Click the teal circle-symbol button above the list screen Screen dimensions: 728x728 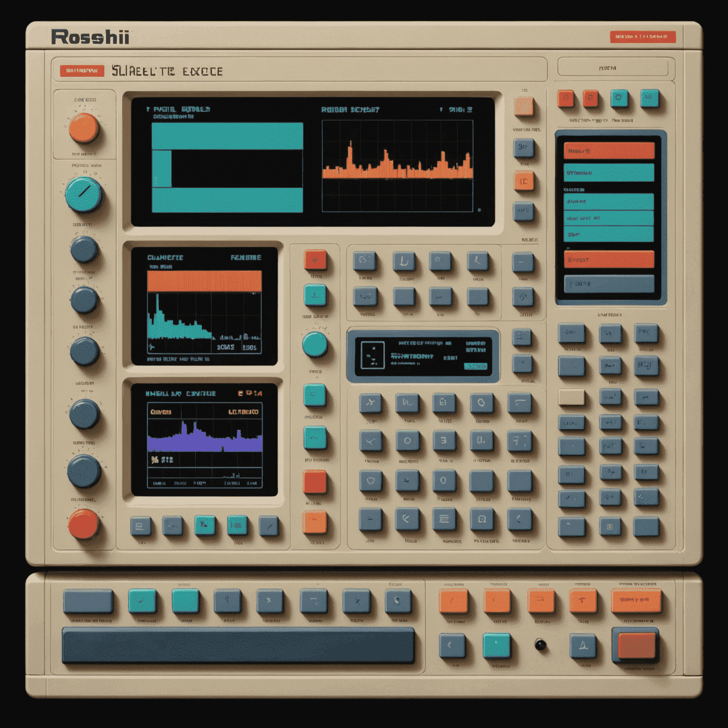(619, 98)
